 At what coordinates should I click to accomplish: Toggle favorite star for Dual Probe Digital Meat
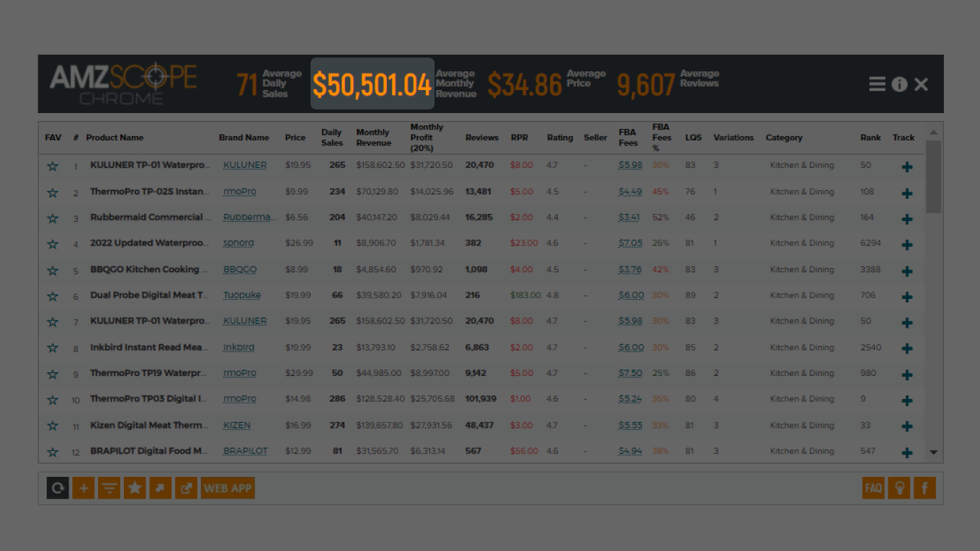(x=53, y=296)
